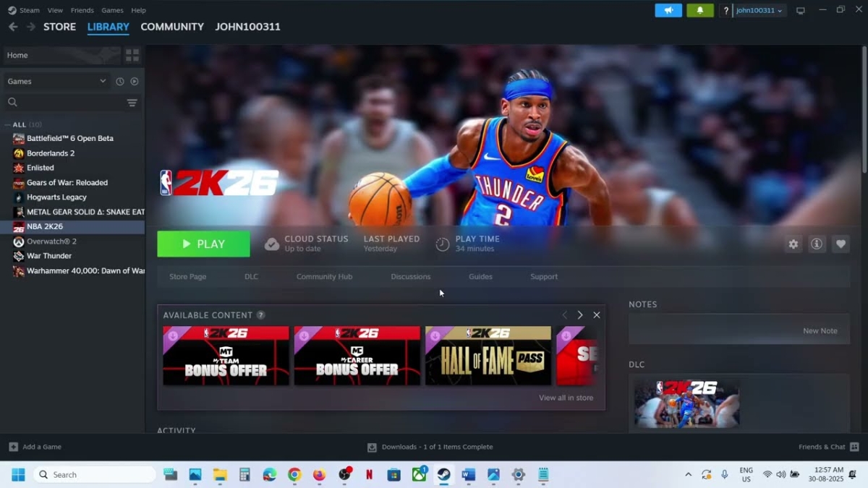This screenshot has width=868, height=488.
Task: Open Steam from the Windows taskbar
Action: coord(443,475)
